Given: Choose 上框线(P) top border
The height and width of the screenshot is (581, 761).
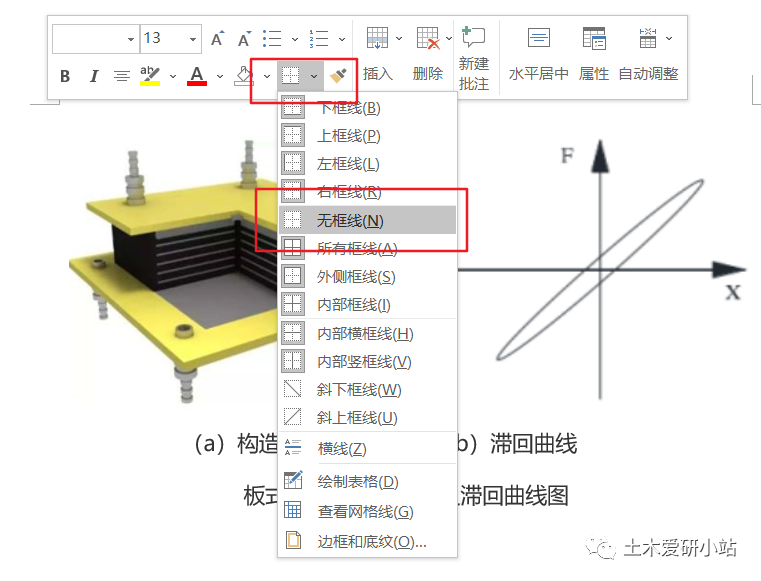Looking at the screenshot, I should (368, 136).
